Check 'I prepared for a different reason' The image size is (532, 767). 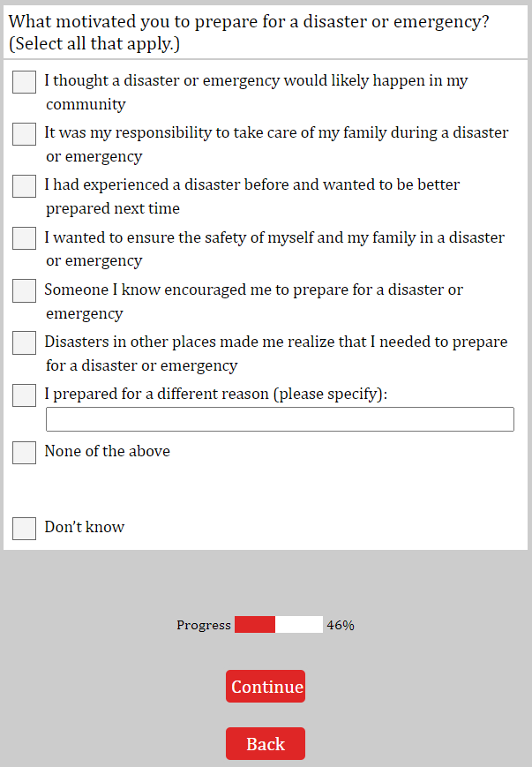(25, 395)
